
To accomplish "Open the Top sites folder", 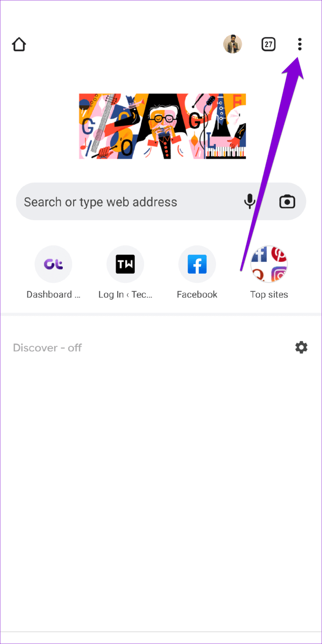I will point(269,264).
